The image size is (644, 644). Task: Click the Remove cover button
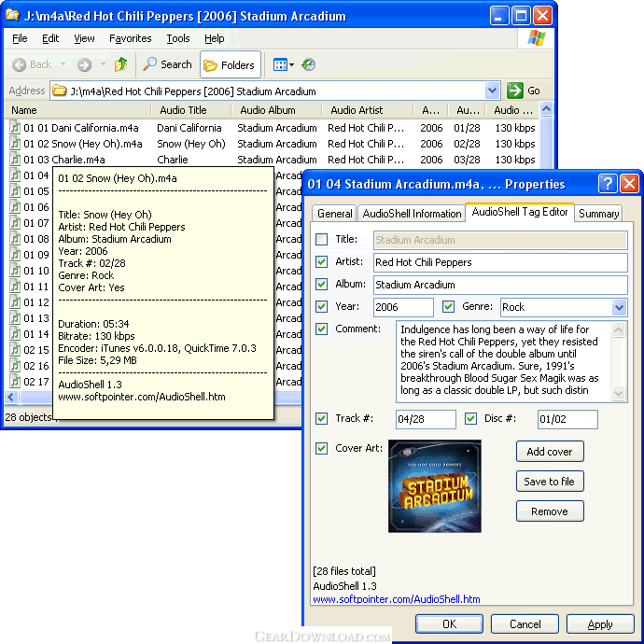click(x=550, y=511)
